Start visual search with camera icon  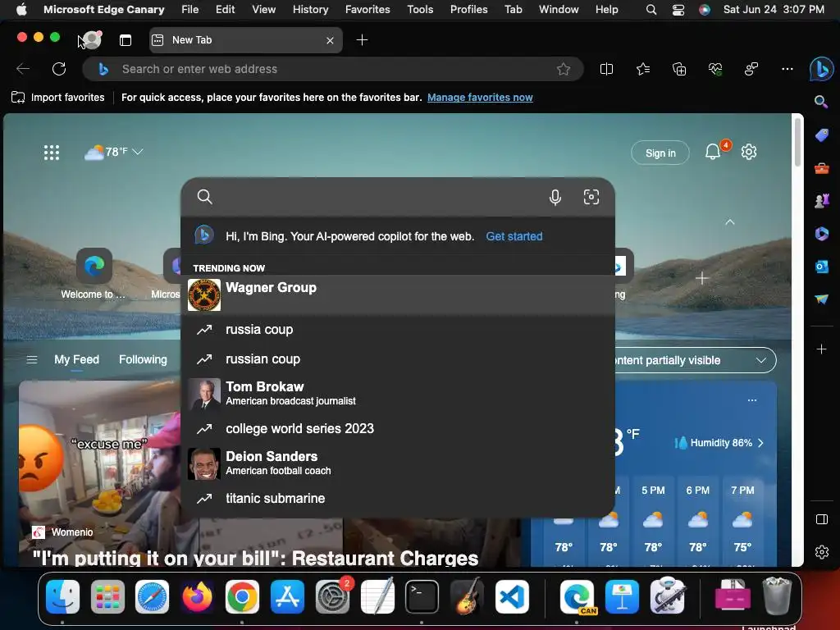pyautogui.click(x=591, y=197)
